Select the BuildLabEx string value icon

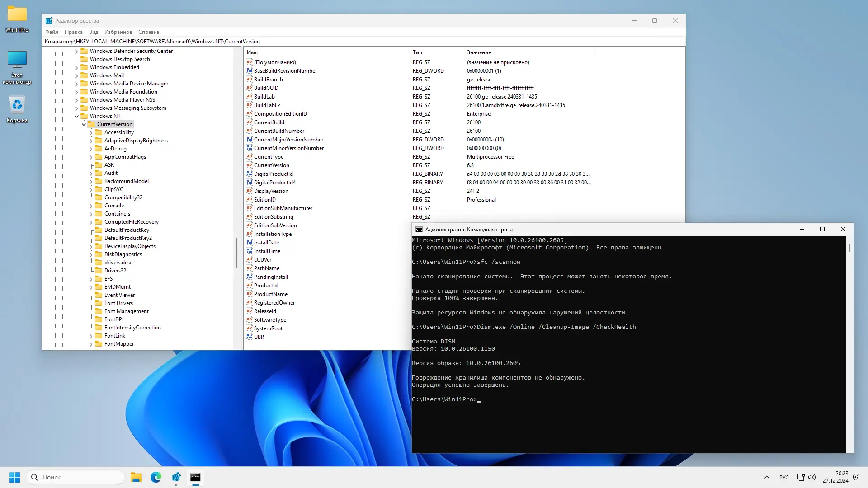249,105
